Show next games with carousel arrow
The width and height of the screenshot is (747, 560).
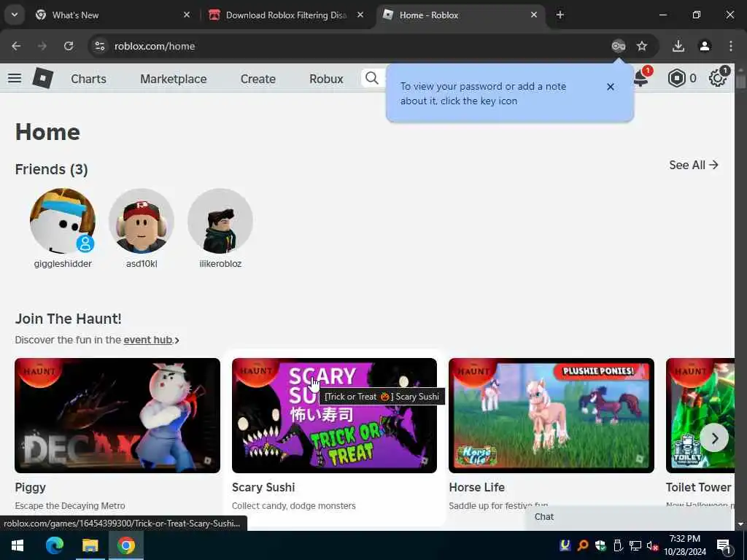[x=714, y=438]
